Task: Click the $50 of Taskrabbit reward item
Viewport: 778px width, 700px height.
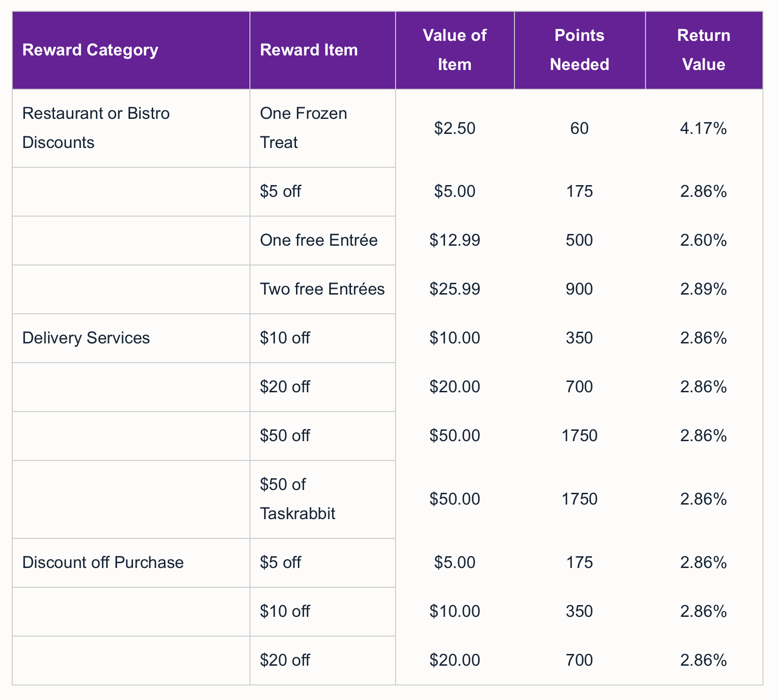Action: pyautogui.click(x=297, y=499)
